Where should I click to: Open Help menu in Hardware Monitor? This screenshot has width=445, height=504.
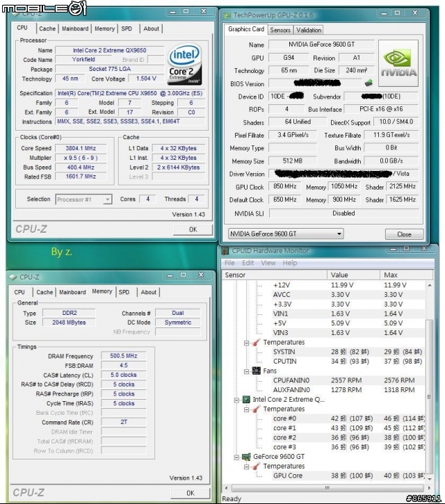click(290, 263)
